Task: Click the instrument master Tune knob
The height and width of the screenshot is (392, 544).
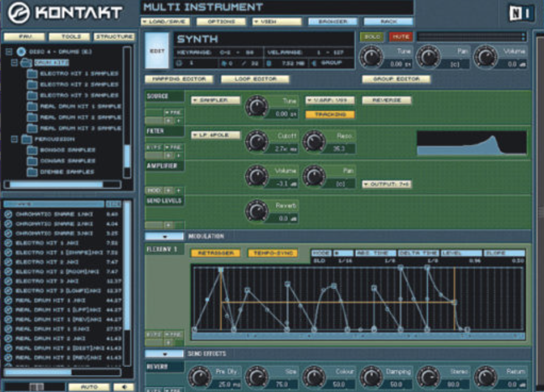Action: pyautogui.click(x=371, y=57)
